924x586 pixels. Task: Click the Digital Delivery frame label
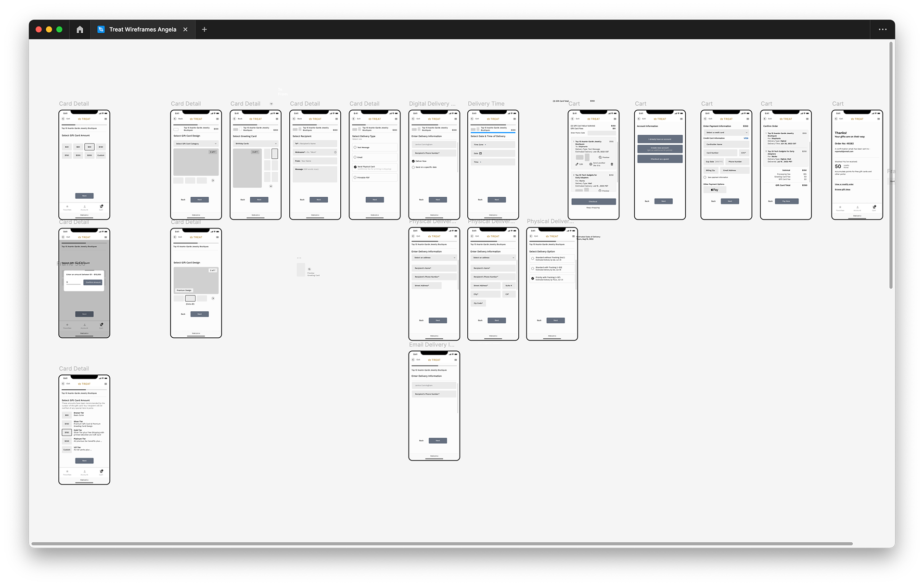coord(432,104)
